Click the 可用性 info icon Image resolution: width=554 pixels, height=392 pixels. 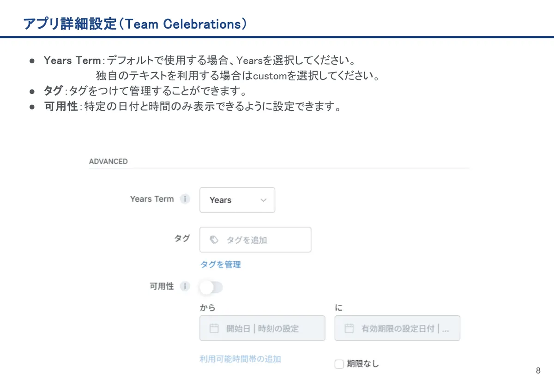click(x=185, y=286)
